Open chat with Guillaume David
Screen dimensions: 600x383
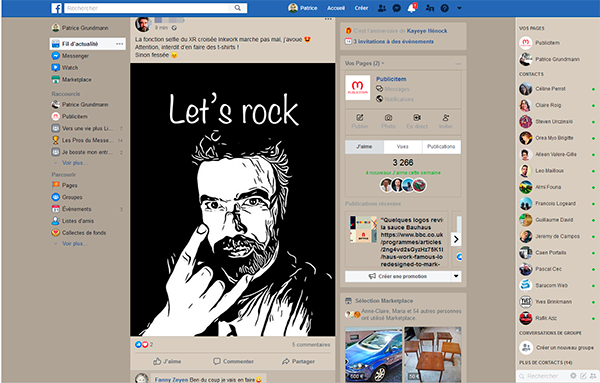coord(556,220)
